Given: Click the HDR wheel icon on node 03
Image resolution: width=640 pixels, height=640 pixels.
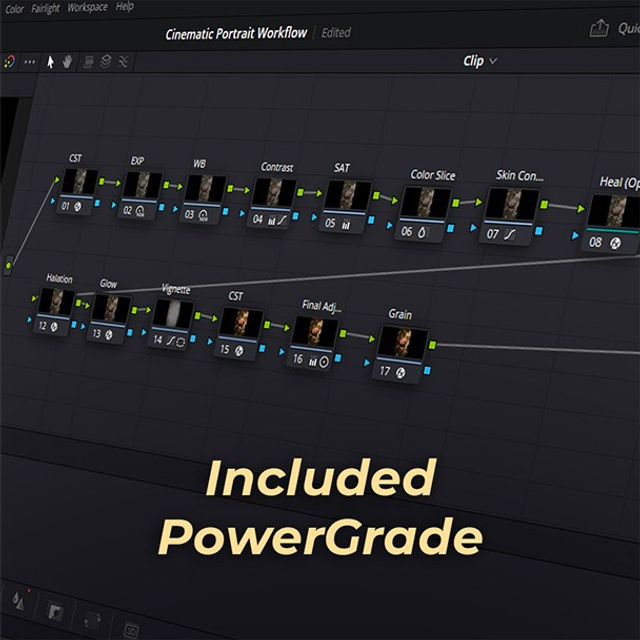Looking at the screenshot, I should click(203, 215).
